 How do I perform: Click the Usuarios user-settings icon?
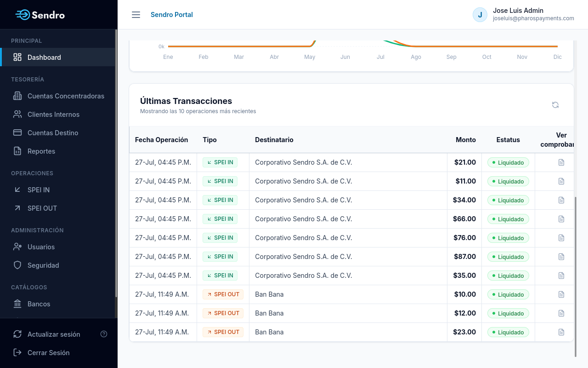click(17, 247)
